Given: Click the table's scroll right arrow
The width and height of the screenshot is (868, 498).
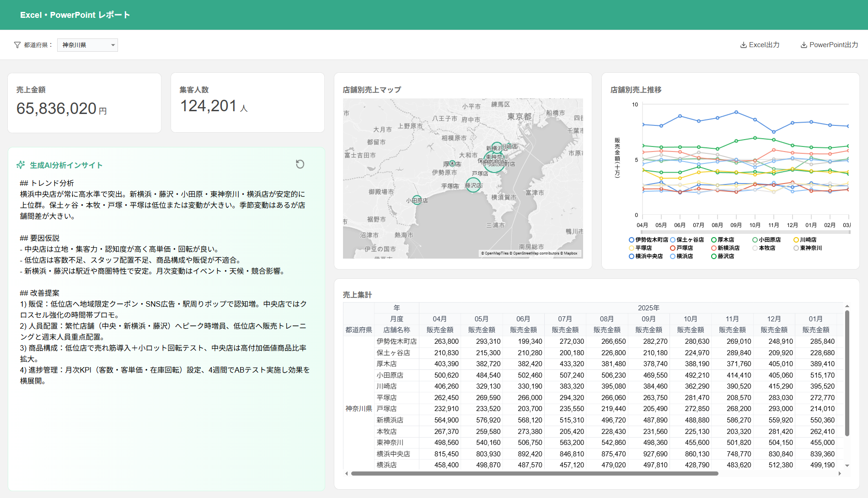Looking at the screenshot, I should tap(840, 474).
